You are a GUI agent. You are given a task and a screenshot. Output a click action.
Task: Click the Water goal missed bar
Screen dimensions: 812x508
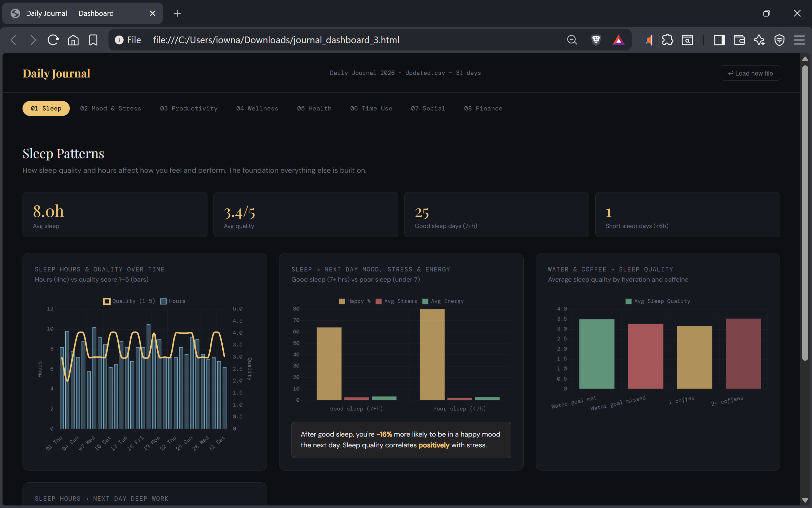[645, 356]
